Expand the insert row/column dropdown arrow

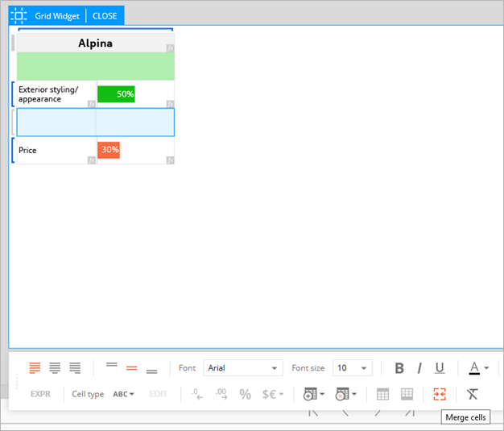[322, 394]
